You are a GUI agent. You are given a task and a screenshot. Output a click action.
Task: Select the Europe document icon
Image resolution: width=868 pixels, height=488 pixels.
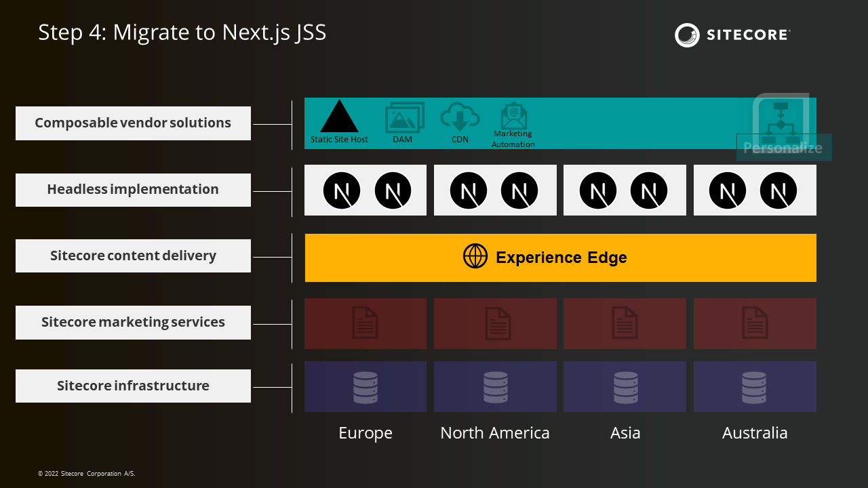click(x=366, y=323)
